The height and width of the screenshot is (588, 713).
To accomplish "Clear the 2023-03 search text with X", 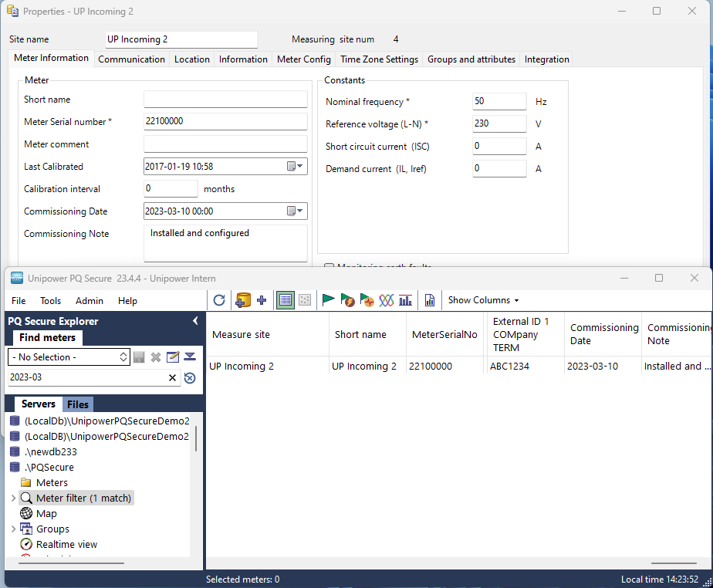I will pyautogui.click(x=172, y=378).
